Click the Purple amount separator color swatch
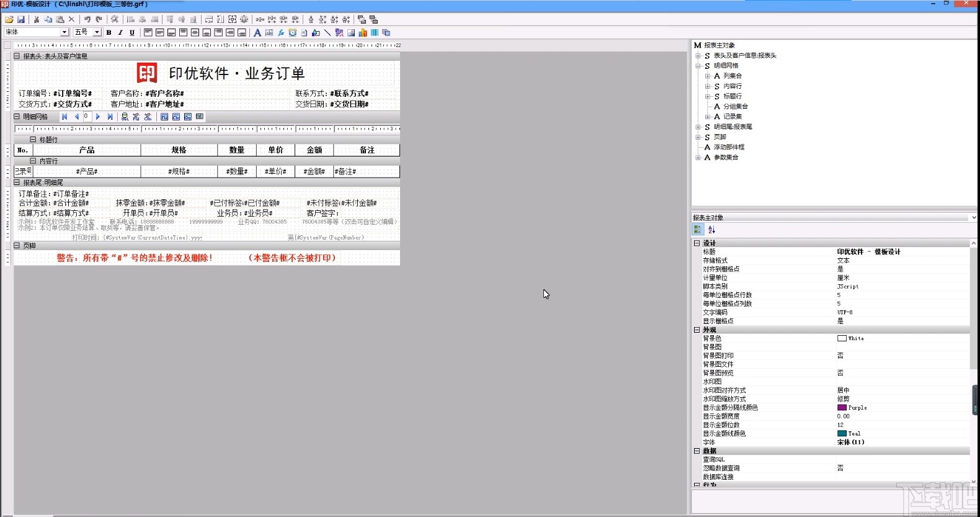Viewport: 980px width, 517px height. [842, 408]
